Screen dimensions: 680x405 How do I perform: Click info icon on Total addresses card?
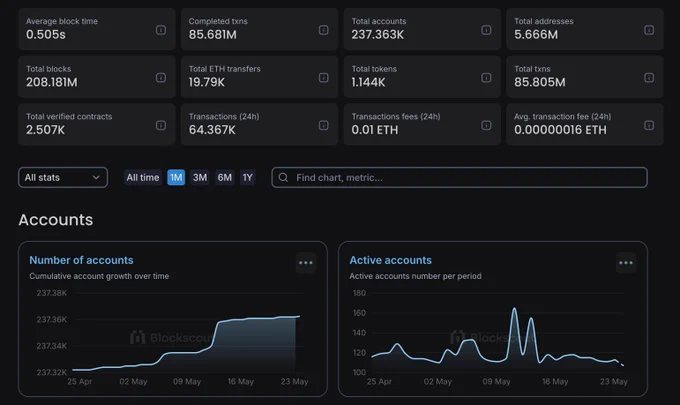[649, 30]
